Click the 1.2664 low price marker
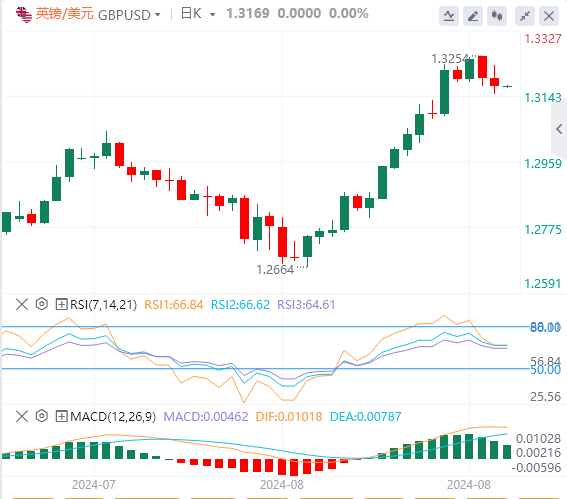 pos(275,270)
